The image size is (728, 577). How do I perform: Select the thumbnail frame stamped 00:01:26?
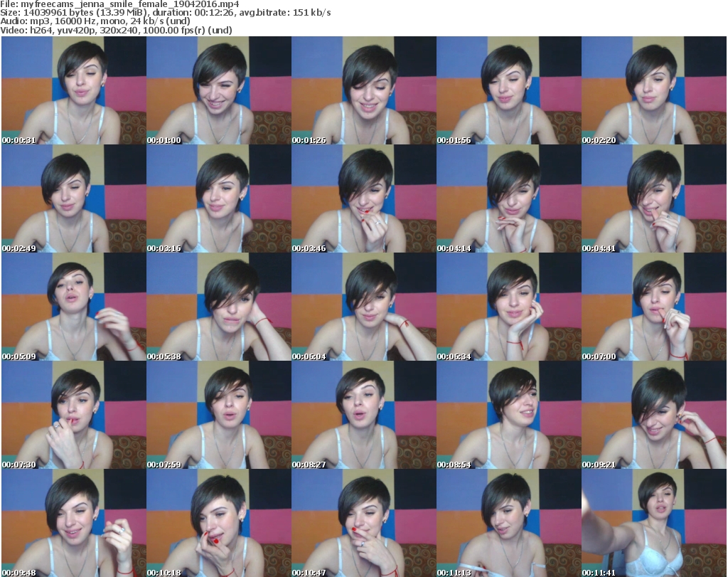[363, 90]
